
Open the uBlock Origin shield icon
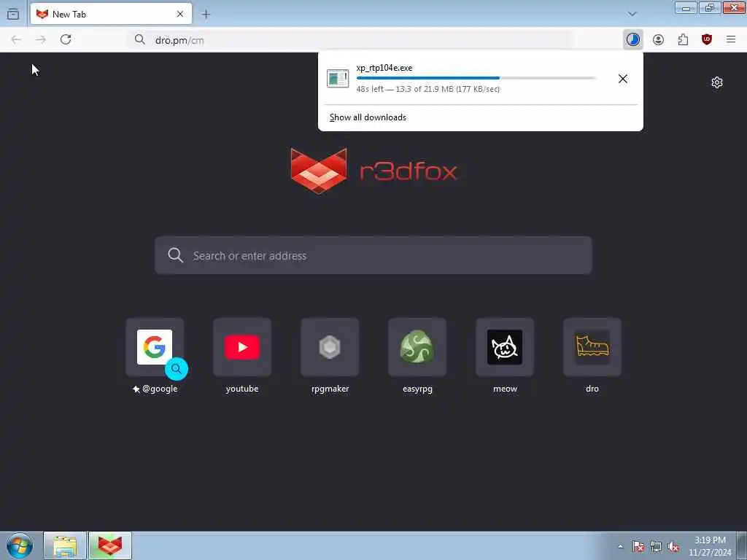tap(707, 39)
